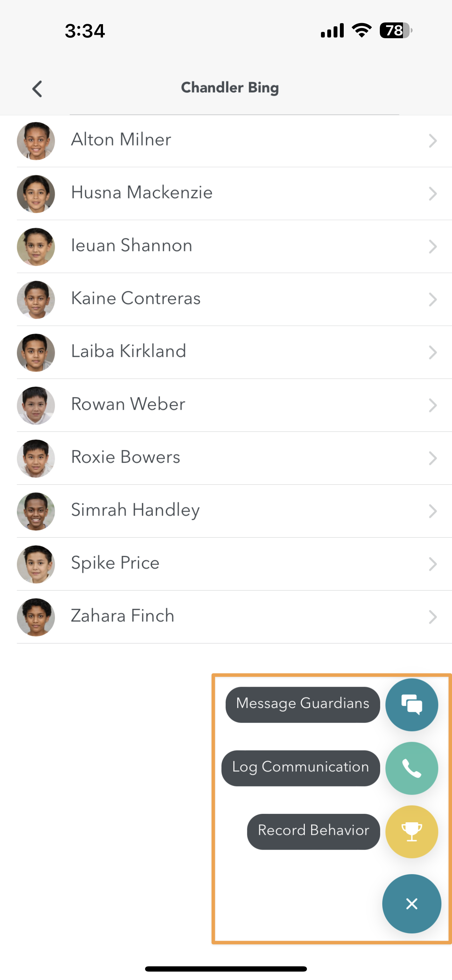Tap the Log Communication phone icon

tap(411, 768)
